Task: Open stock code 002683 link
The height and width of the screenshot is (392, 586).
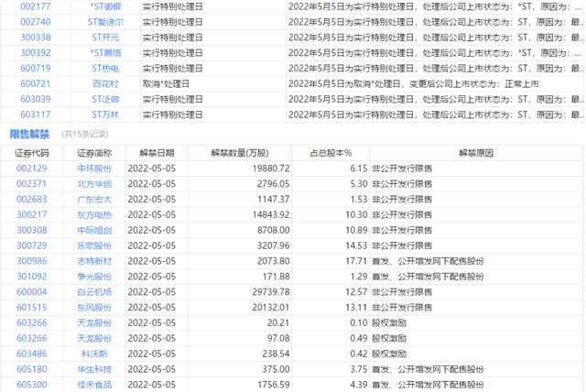Action: point(32,199)
